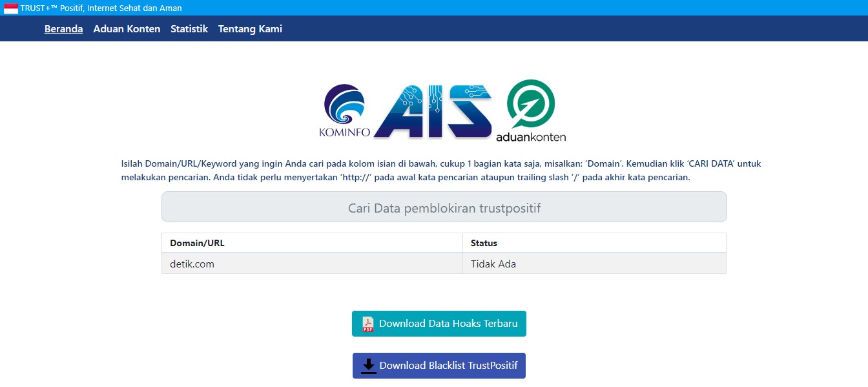Select the detik.com table cell
Image resolution: width=868 pixels, height=387 pixels.
[312, 264]
